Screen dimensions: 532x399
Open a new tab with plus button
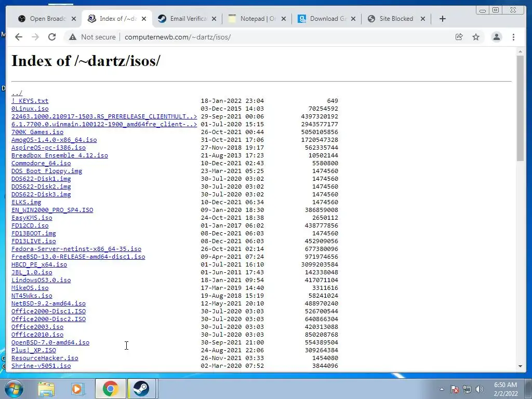pyautogui.click(x=443, y=19)
